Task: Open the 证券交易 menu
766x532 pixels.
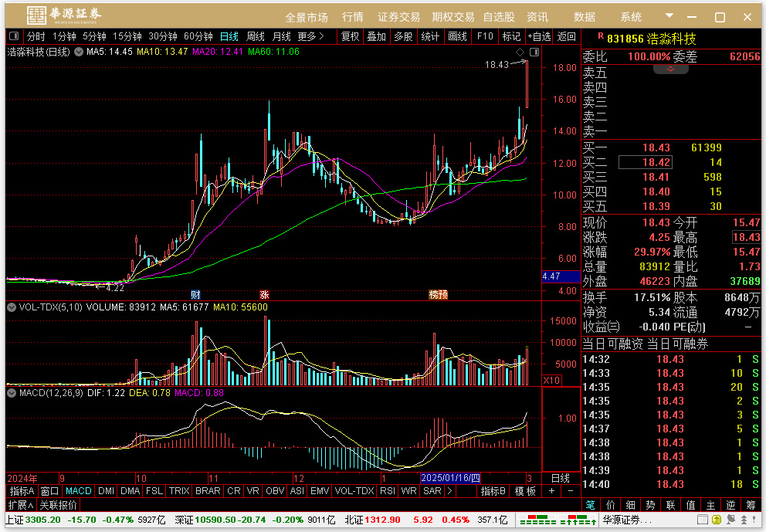Action: 398,17
